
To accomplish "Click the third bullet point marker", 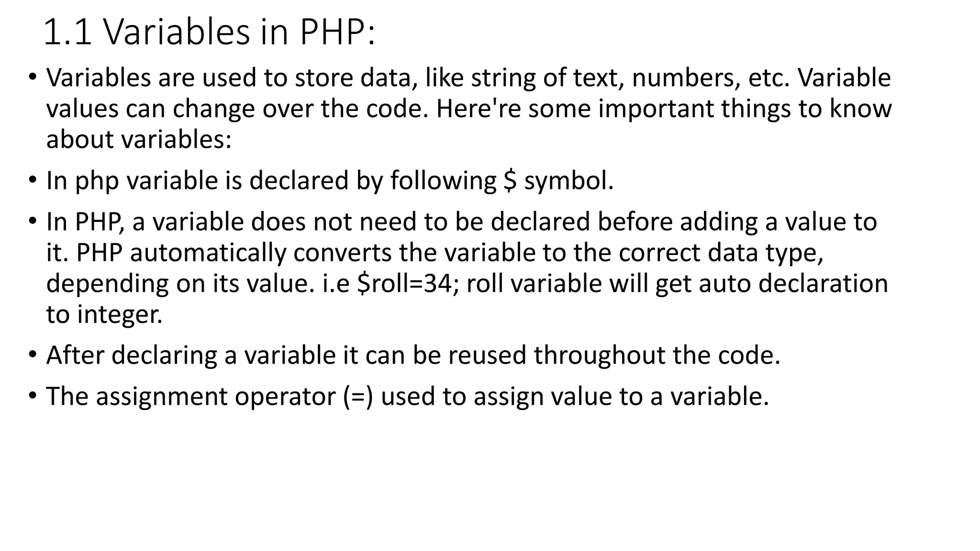I will (x=32, y=221).
